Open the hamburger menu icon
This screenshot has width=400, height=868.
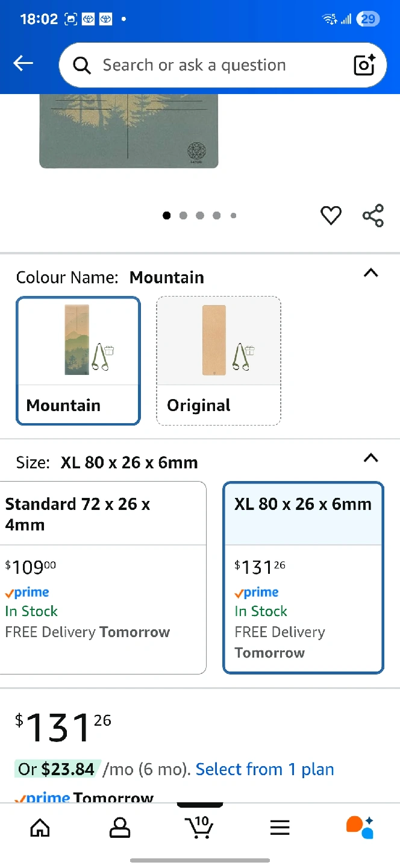280,827
